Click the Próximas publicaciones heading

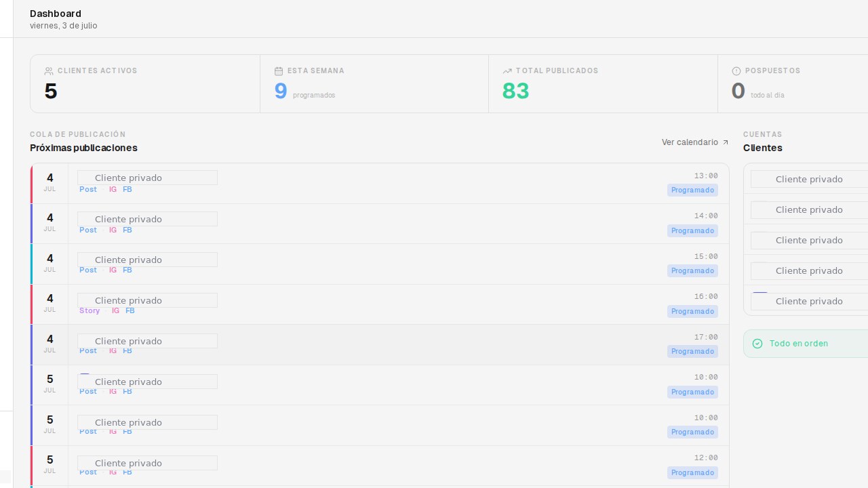83,148
